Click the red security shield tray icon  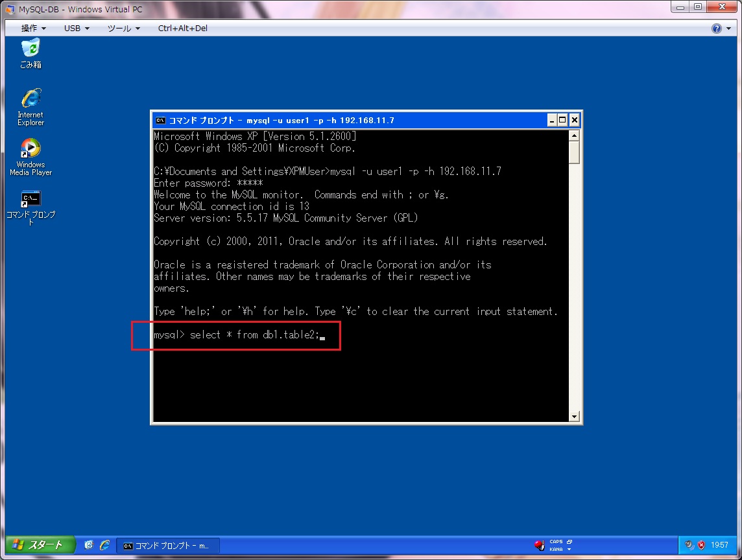click(x=701, y=545)
